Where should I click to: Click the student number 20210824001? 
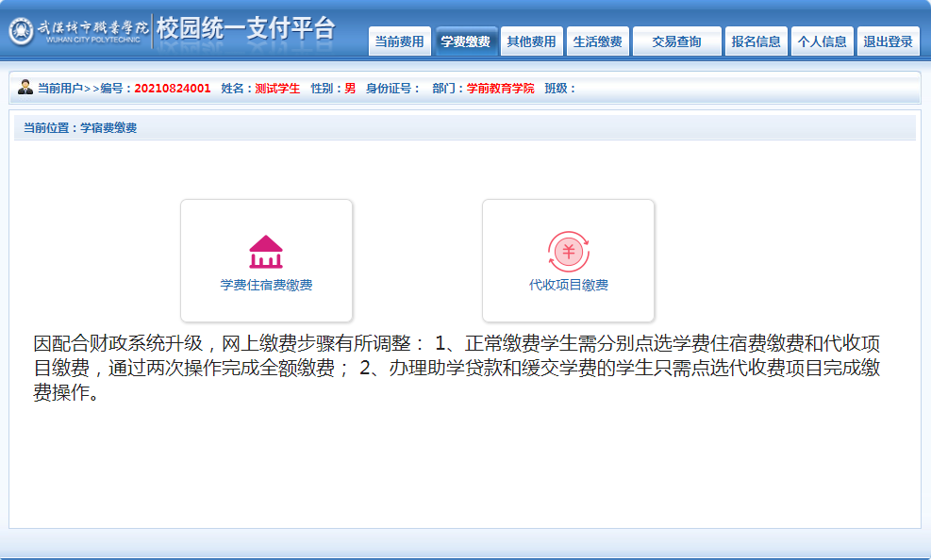[173, 89]
